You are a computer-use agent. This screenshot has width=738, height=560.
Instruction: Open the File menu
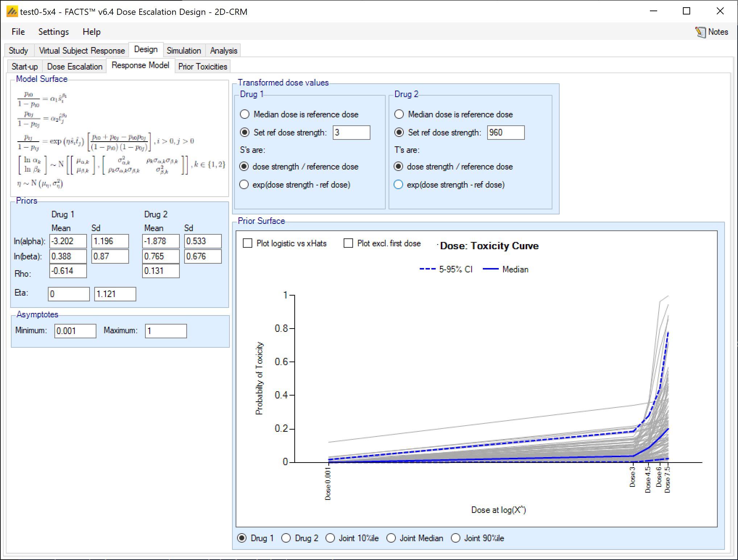pyautogui.click(x=18, y=32)
